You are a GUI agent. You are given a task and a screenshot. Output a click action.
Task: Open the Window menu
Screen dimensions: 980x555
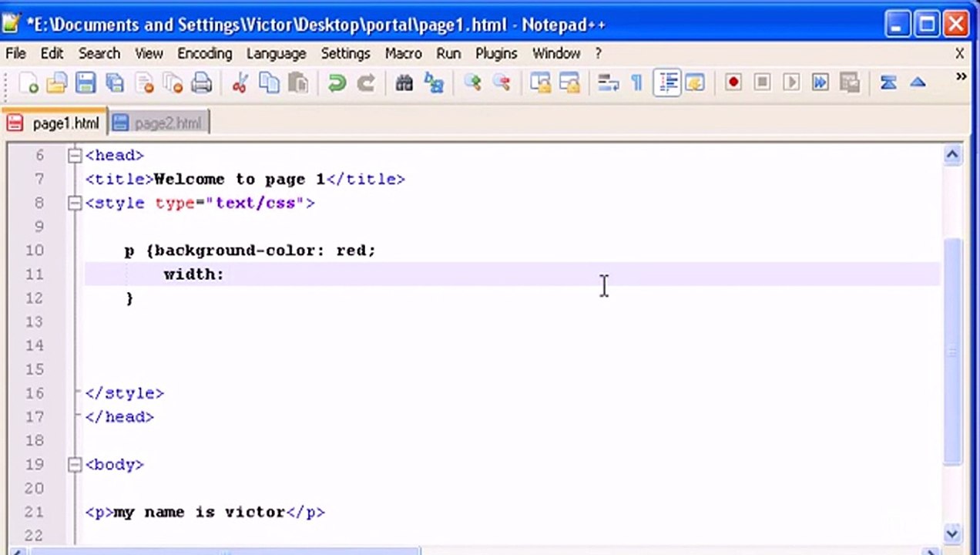[x=556, y=53]
